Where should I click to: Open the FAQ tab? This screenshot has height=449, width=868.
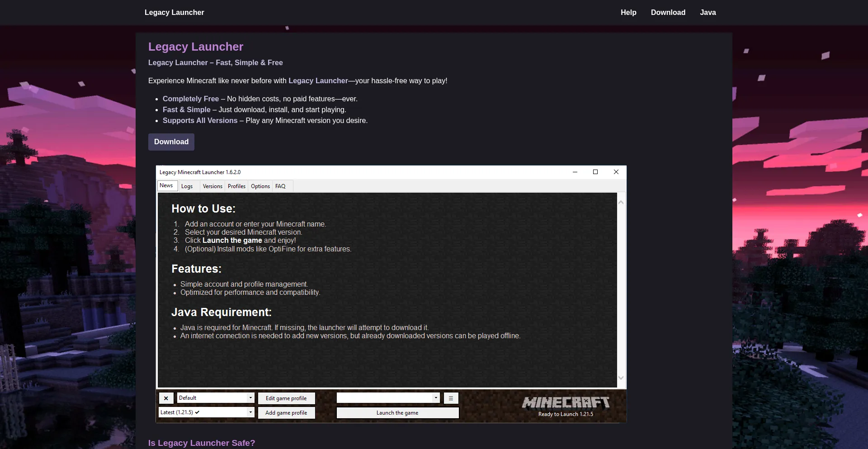coord(281,186)
